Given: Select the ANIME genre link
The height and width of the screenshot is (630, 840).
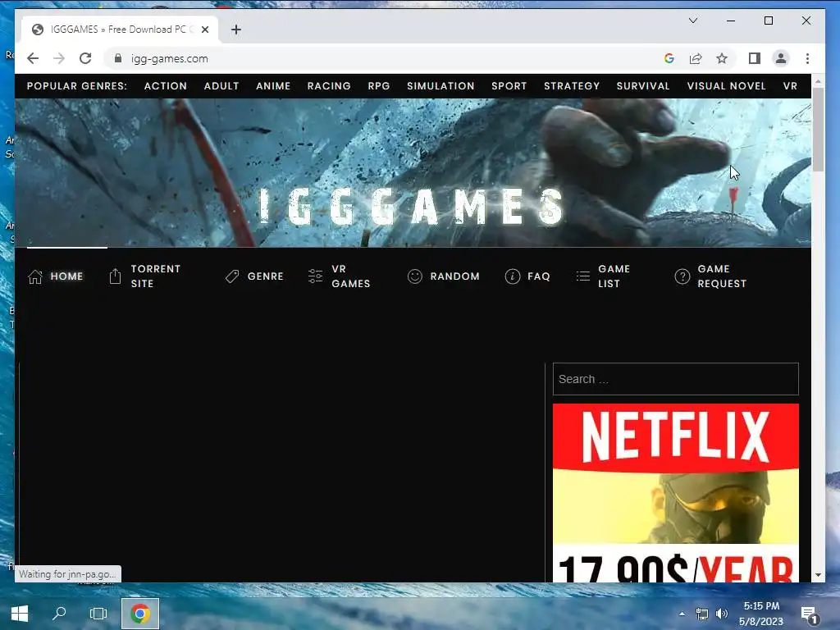Looking at the screenshot, I should tap(273, 86).
